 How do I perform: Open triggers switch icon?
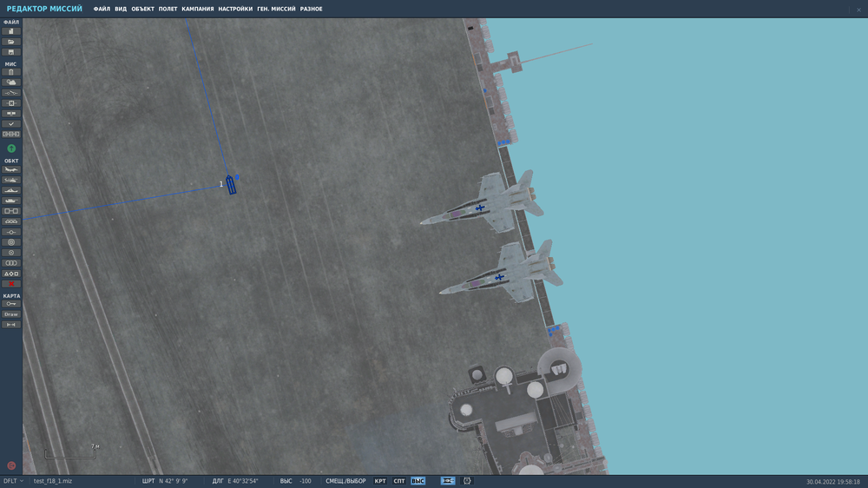click(x=11, y=93)
